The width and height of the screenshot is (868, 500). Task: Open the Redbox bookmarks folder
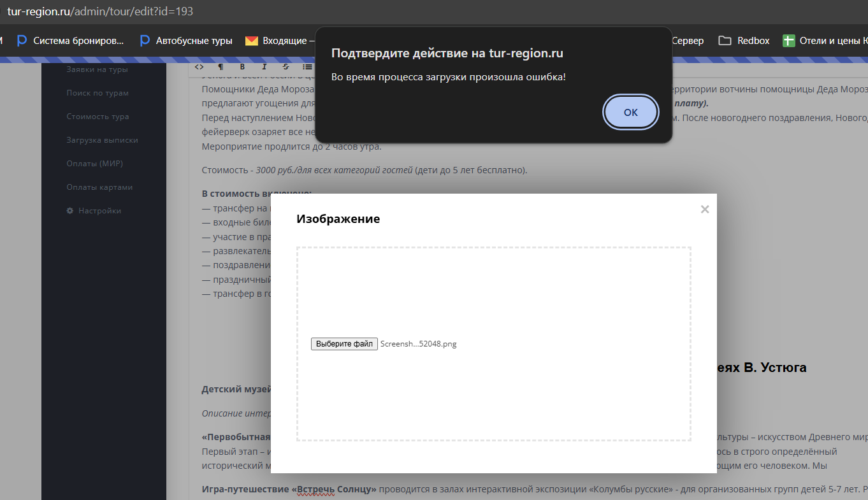[744, 41]
